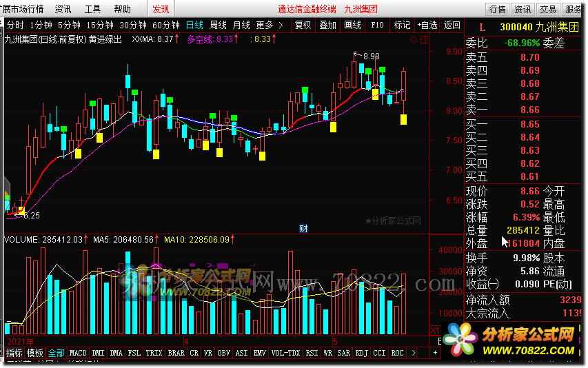Click the 买五 price 8.61
The width and height of the screenshot is (588, 368).
pos(530,176)
